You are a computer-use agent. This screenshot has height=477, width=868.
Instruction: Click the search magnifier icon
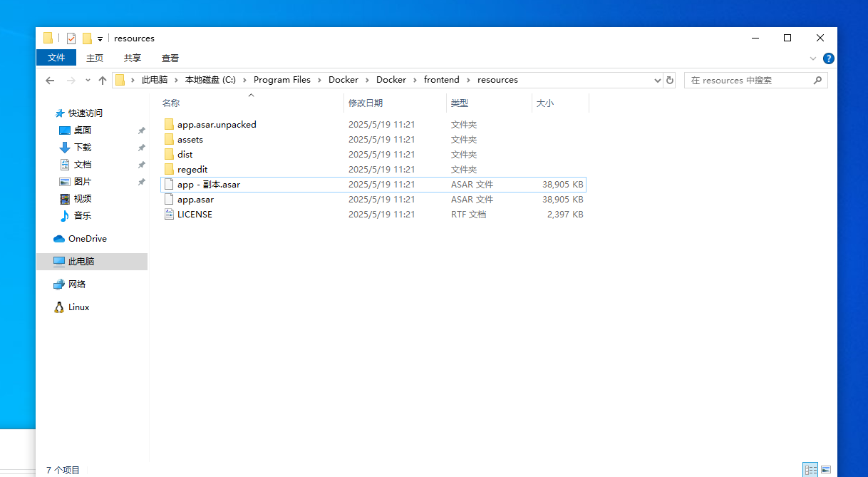(x=818, y=80)
